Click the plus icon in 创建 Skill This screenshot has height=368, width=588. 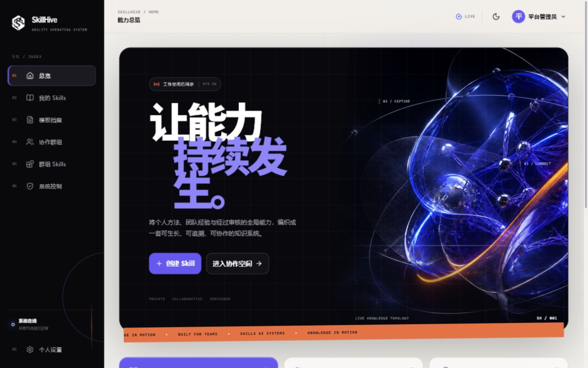tap(159, 263)
